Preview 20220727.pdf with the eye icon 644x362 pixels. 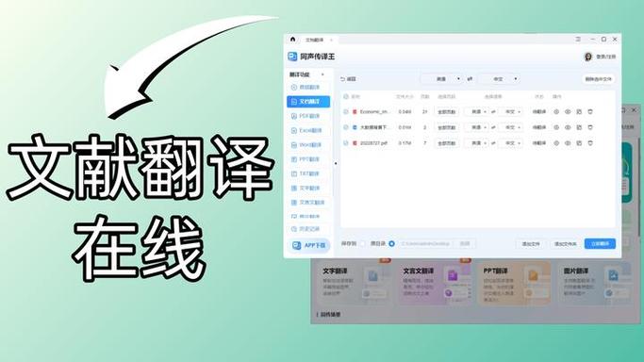(x=568, y=143)
